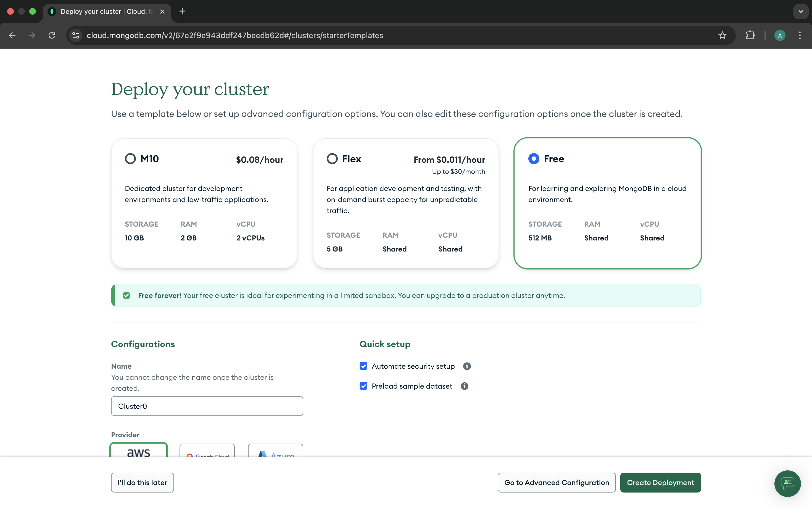Open the Chrome profile avatar
This screenshot has height=508, width=812.
click(779, 35)
